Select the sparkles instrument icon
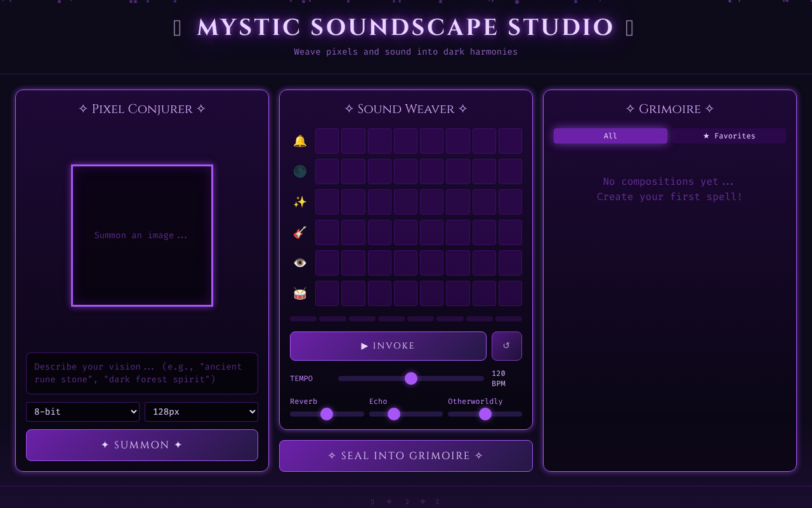Image resolution: width=812 pixels, height=508 pixels. (300, 202)
